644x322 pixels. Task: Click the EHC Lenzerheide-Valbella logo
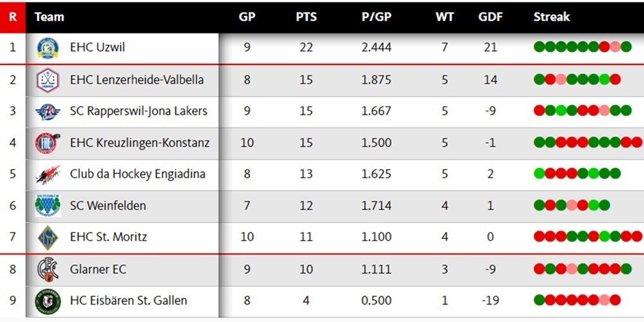pos(48,80)
